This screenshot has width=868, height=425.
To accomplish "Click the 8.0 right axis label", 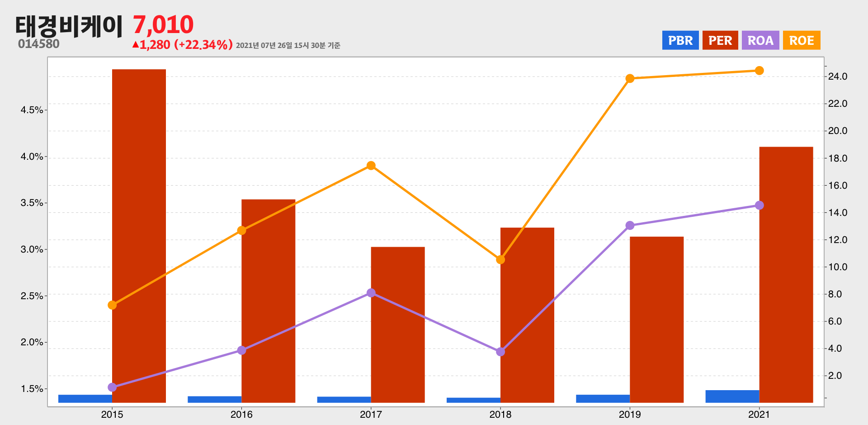I will [835, 294].
